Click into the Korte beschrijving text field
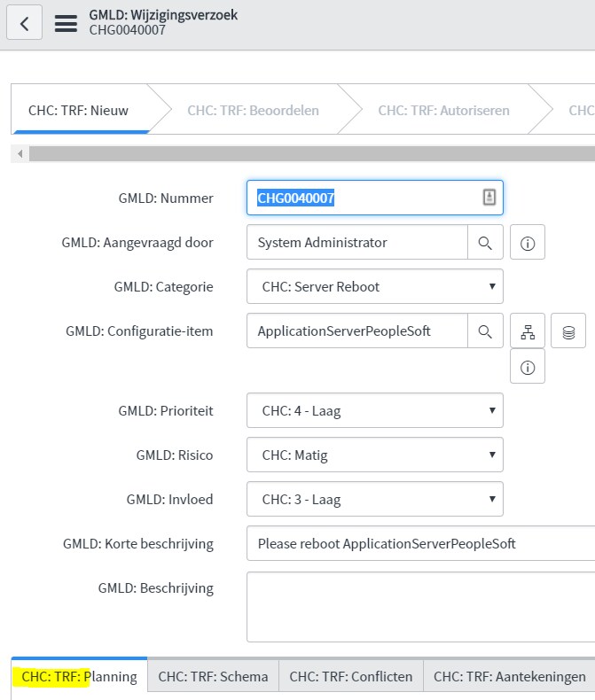595x700 pixels. click(x=421, y=544)
